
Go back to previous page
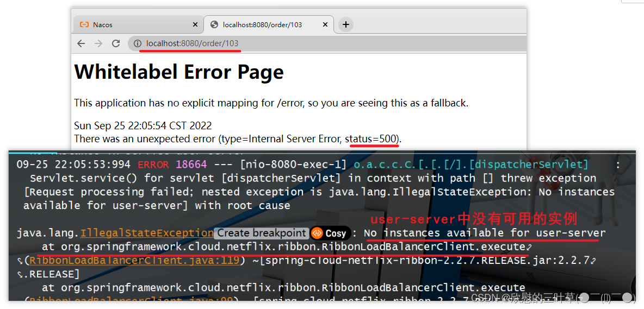81,43
